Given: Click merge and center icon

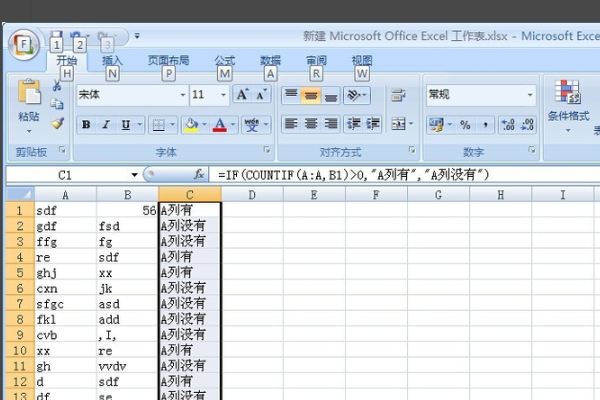Looking at the screenshot, I should pyautogui.click(x=398, y=124).
